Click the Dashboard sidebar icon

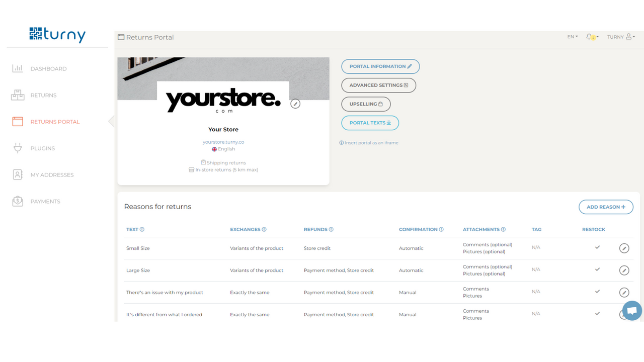point(18,68)
